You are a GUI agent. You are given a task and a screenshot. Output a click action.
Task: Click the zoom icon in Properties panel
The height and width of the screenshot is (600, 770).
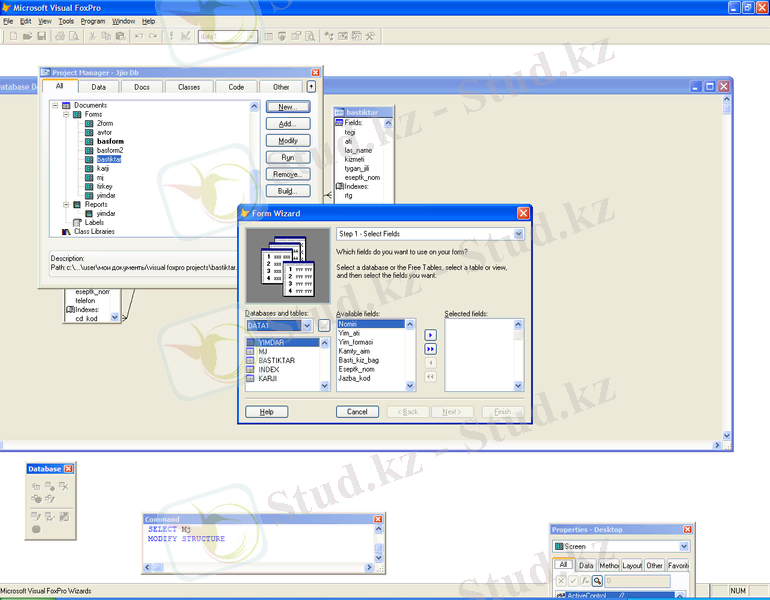point(596,580)
